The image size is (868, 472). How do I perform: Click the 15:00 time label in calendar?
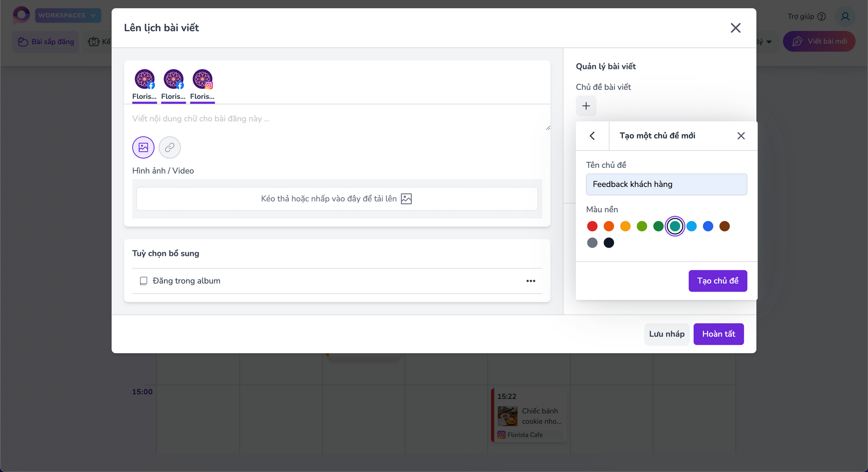tap(142, 392)
